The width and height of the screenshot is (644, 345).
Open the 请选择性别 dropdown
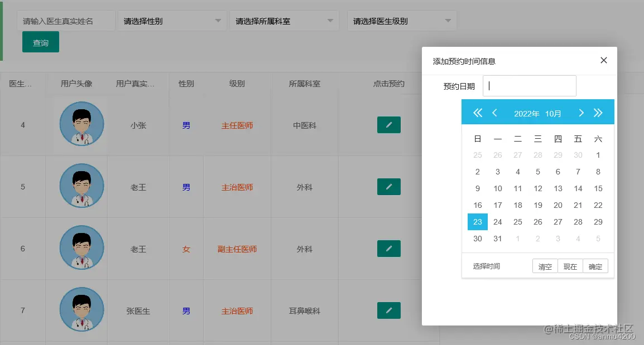pyautogui.click(x=171, y=21)
